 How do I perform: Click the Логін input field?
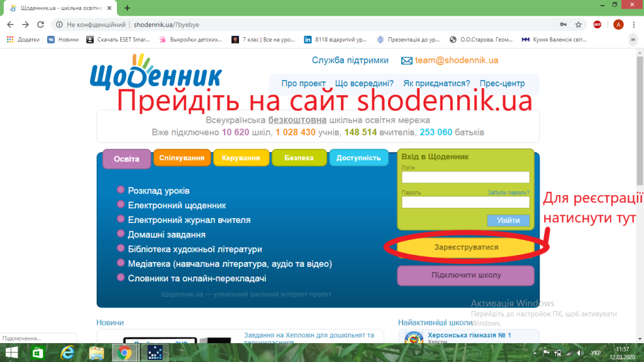[465, 178]
